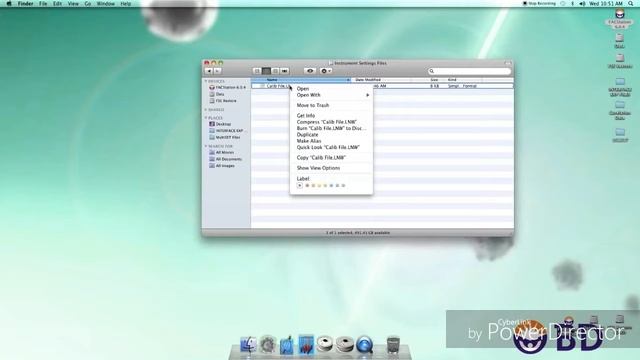Choose Show View Options
This screenshot has width=640, height=360.
[x=331, y=168]
